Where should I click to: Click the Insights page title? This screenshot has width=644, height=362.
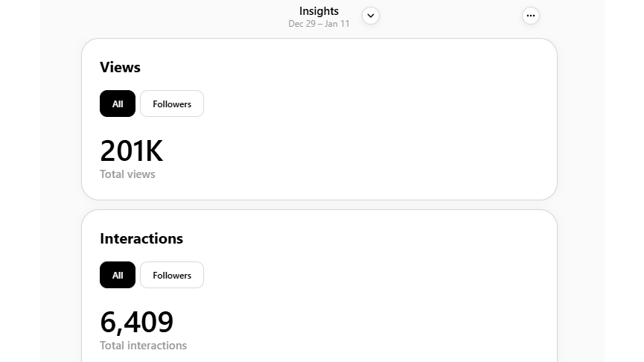(x=319, y=11)
